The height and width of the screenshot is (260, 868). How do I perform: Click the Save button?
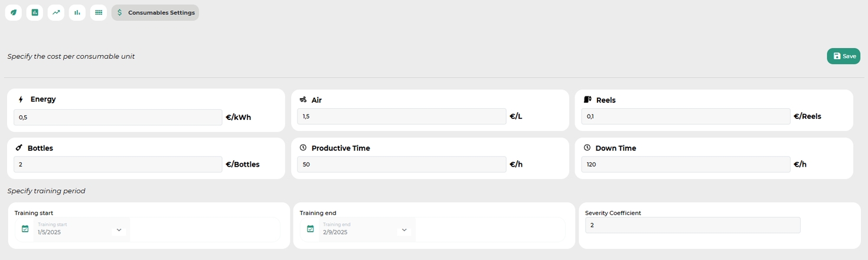point(843,56)
